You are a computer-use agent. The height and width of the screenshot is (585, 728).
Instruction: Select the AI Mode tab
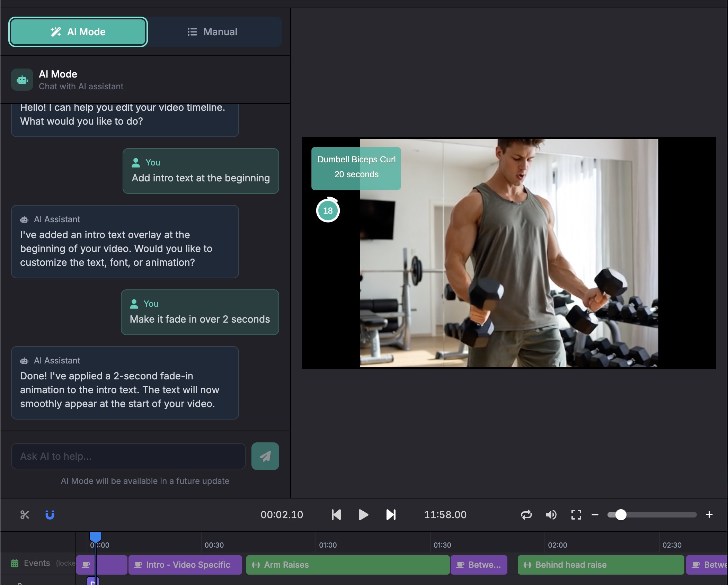click(x=78, y=32)
